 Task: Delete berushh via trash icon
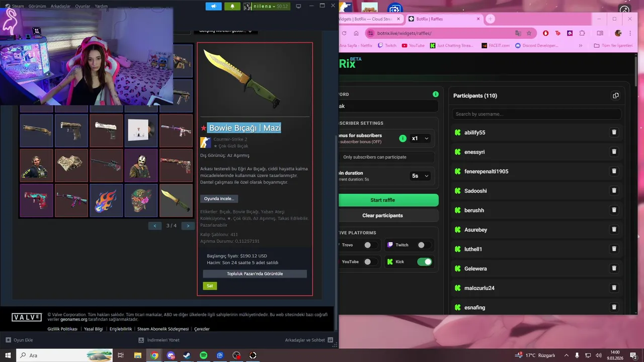(614, 210)
